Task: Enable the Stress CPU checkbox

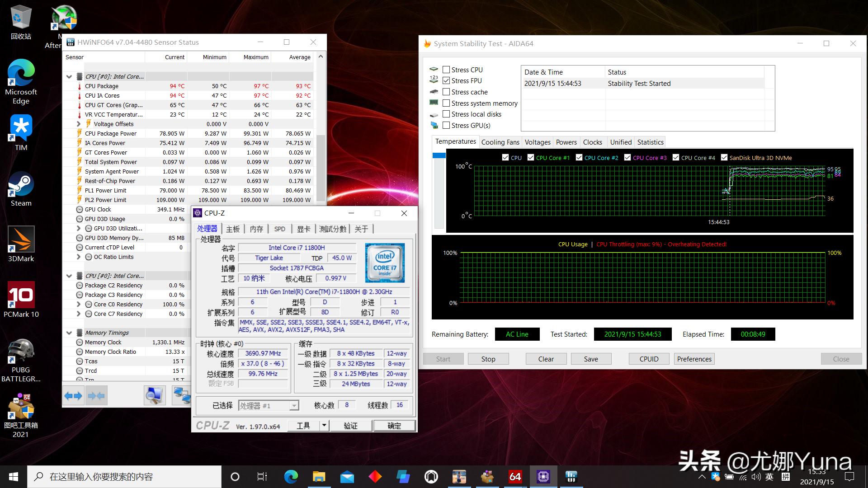Action: coord(446,70)
